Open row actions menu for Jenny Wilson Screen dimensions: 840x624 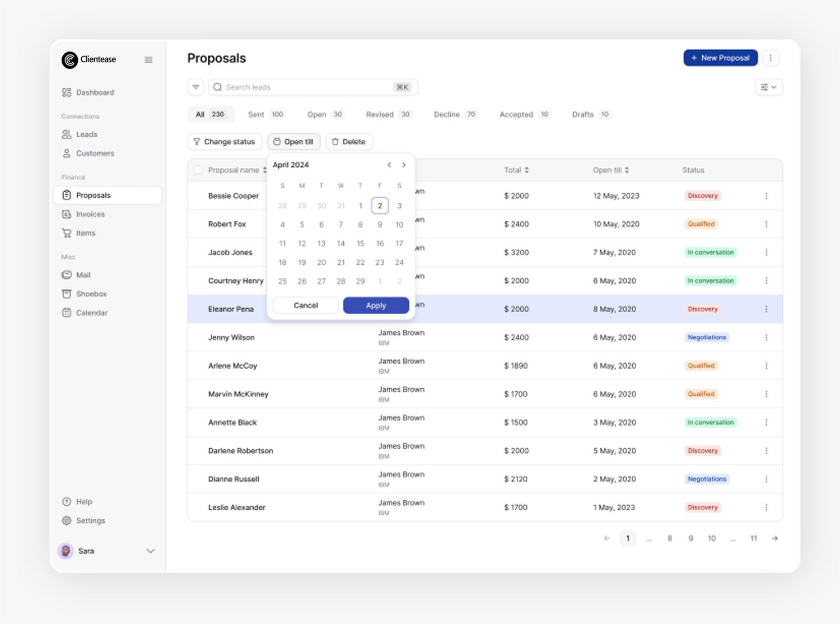click(766, 337)
